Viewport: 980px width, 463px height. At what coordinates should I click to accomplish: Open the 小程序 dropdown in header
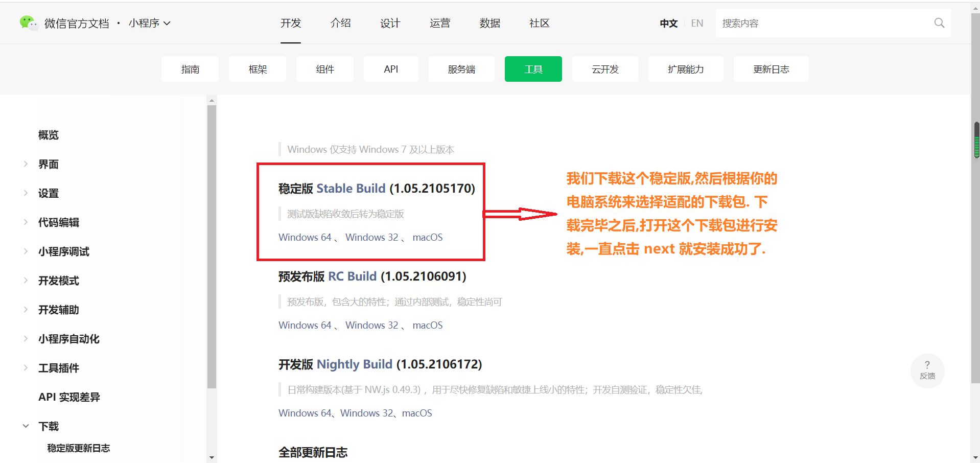149,23
